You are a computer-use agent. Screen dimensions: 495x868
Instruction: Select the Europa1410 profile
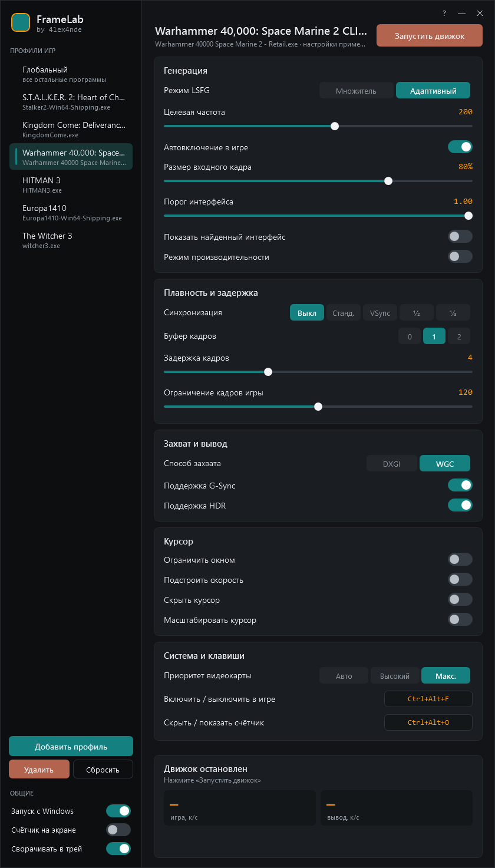71,213
